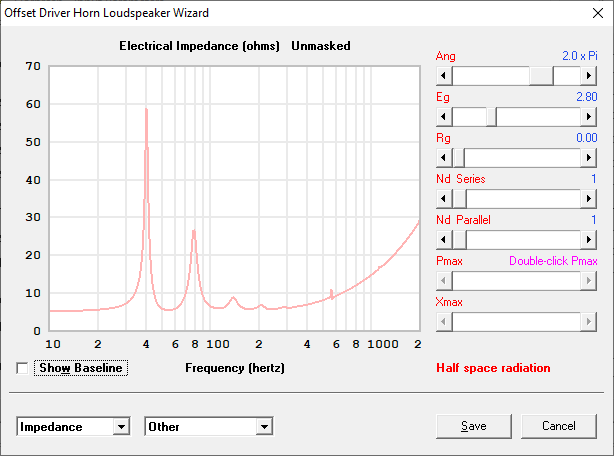Open the Other dropdown list
Viewport: 614px width, 456px height.
coord(264,427)
